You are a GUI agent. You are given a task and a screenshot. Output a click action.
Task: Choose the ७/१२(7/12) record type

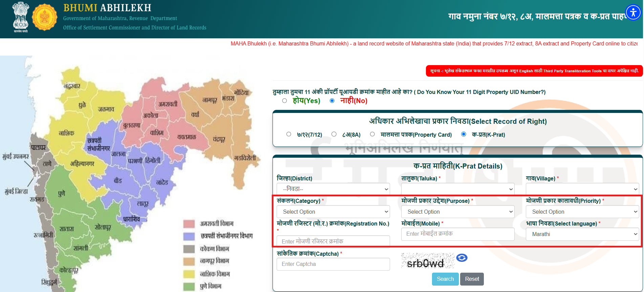coord(289,134)
